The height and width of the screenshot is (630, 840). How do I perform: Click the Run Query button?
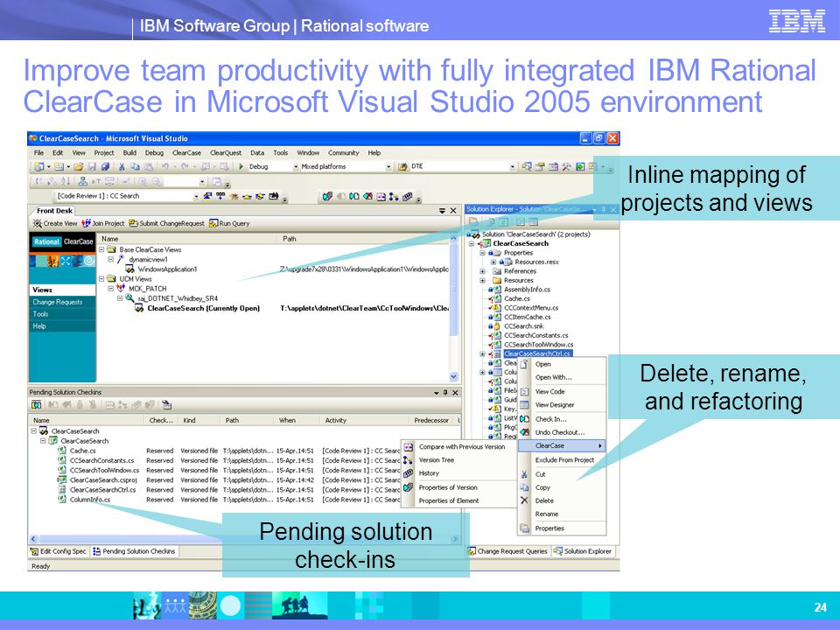(229, 223)
